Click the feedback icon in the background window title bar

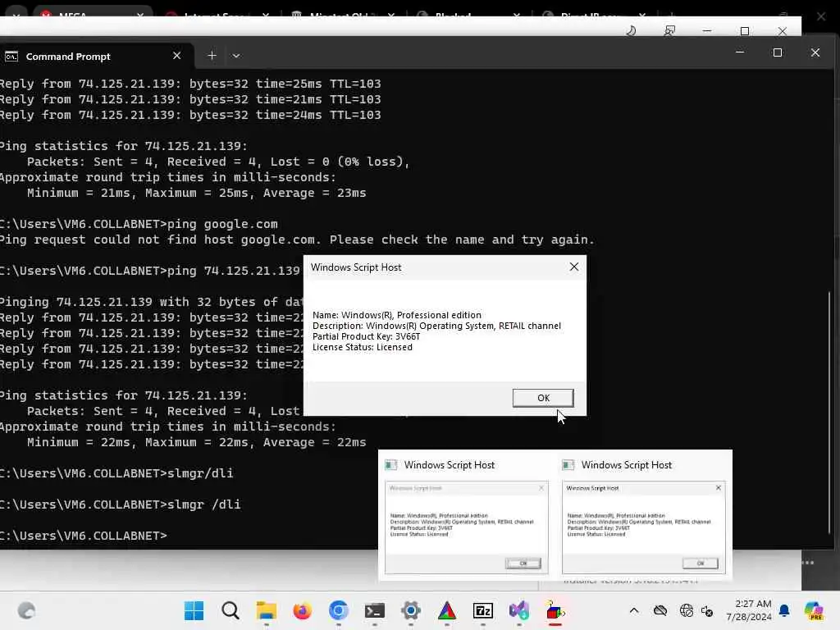[669, 30]
